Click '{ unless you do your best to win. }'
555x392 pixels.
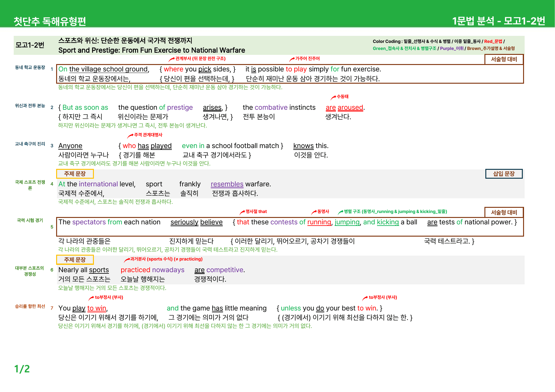[x=330, y=308]
